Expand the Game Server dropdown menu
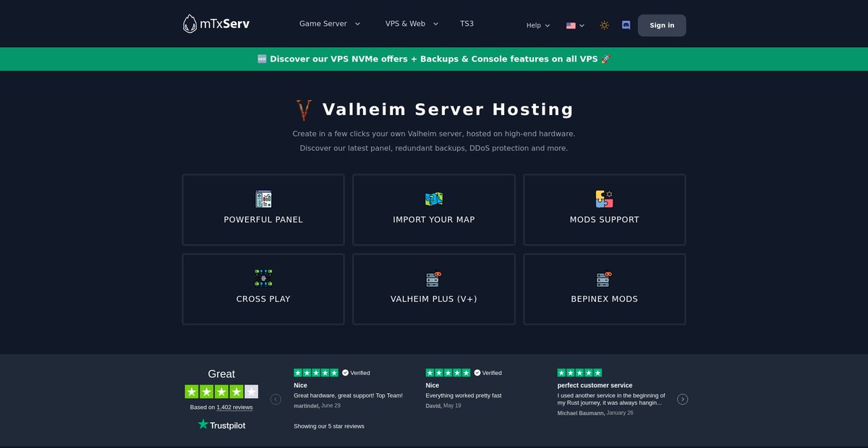The image size is (868, 448). pyautogui.click(x=330, y=24)
